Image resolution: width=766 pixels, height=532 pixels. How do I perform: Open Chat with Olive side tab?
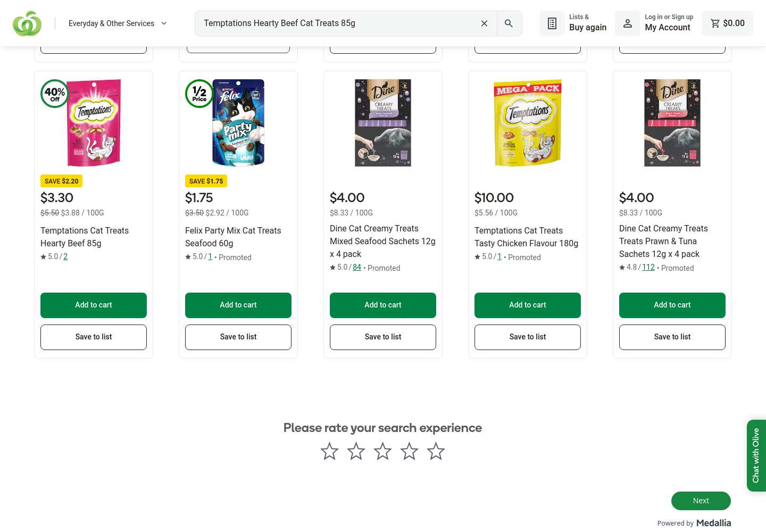(x=756, y=455)
